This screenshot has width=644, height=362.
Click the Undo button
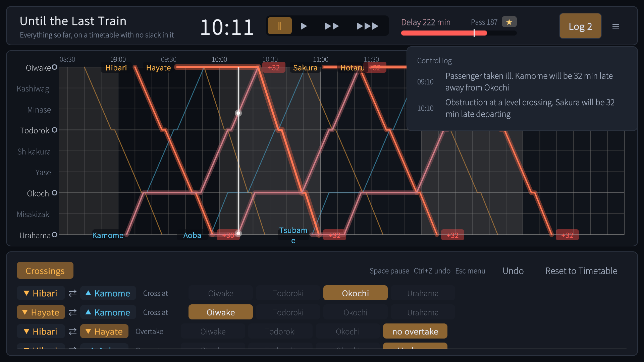513,270
